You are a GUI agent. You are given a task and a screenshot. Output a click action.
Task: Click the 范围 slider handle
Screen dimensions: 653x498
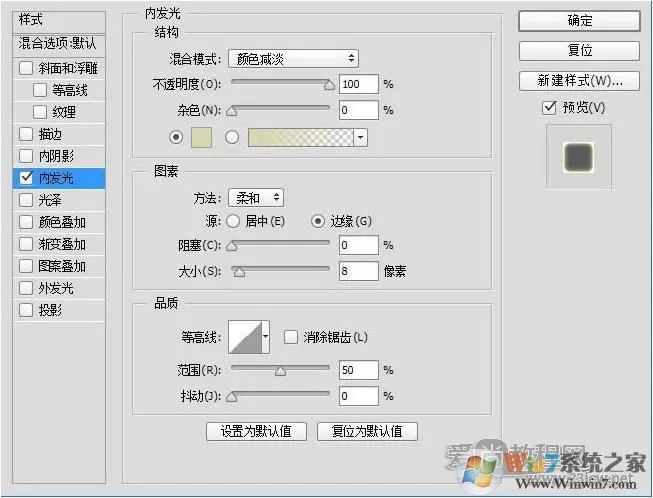point(280,371)
